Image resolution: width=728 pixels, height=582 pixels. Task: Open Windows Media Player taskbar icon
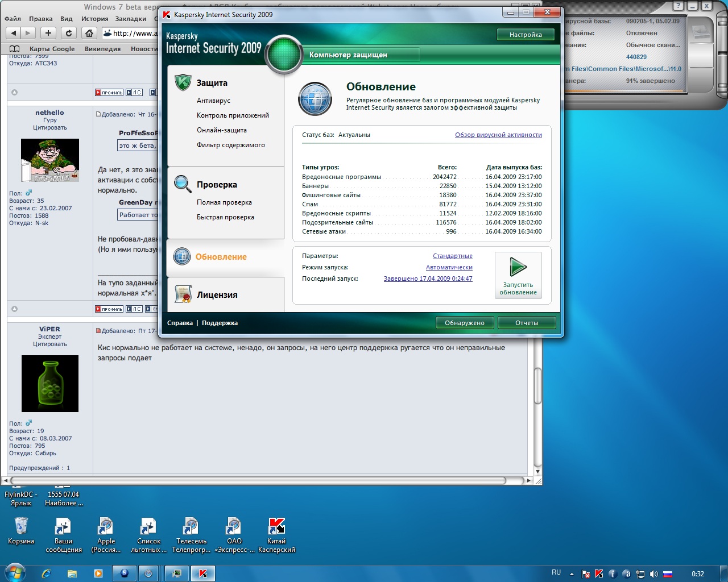pos(98,573)
